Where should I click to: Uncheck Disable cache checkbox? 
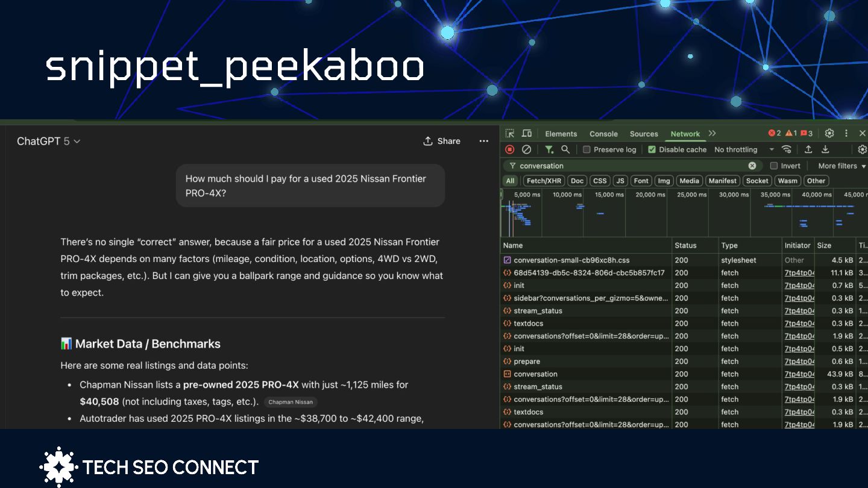(x=652, y=149)
